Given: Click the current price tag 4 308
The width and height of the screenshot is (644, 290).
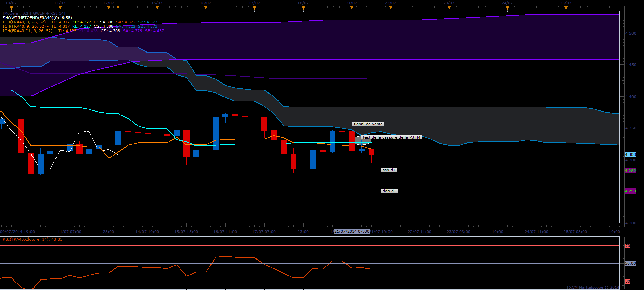Looking at the screenshot, I should (630, 154).
